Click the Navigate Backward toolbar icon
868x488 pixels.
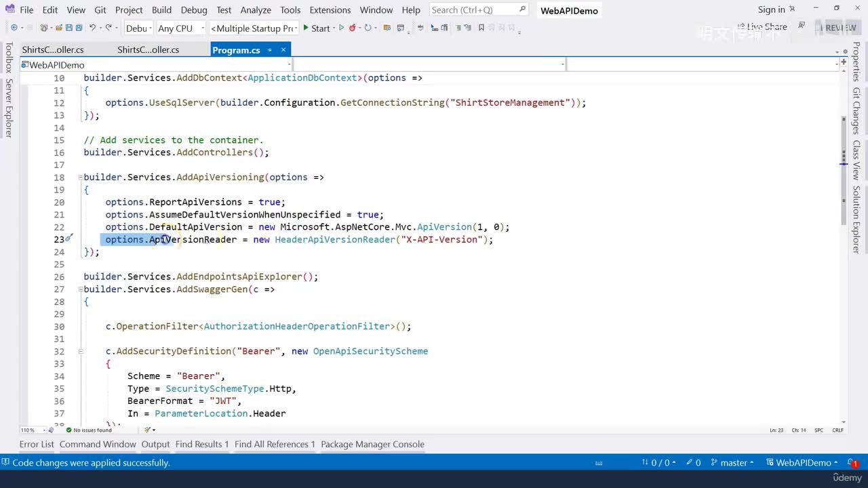(x=14, y=28)
